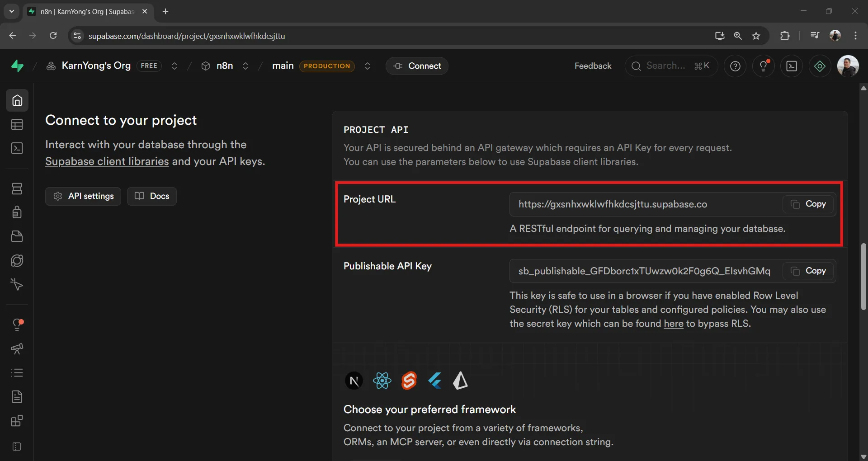Click the page vertical scrollbar thumb

tap(863, 277)
